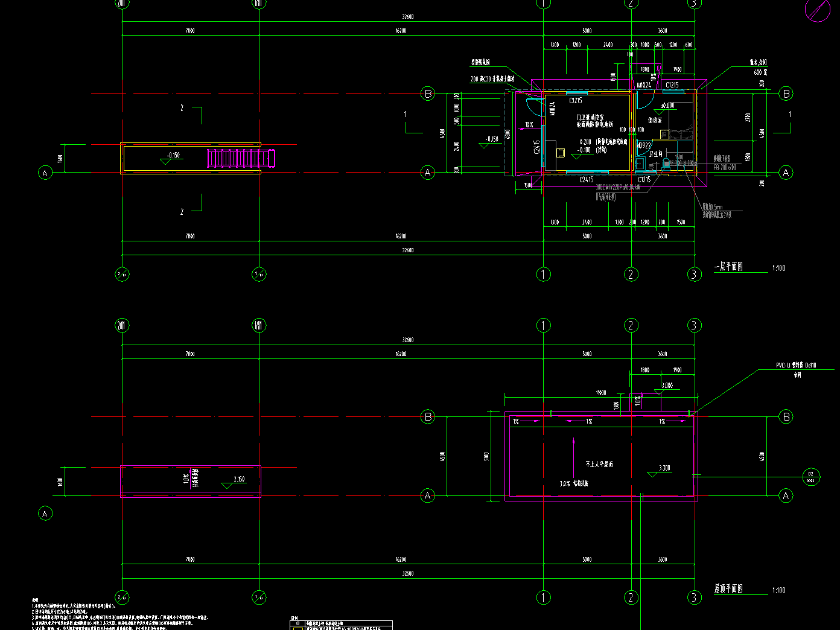Select the magenta sliding gate symbol

[x=241, y=158]
